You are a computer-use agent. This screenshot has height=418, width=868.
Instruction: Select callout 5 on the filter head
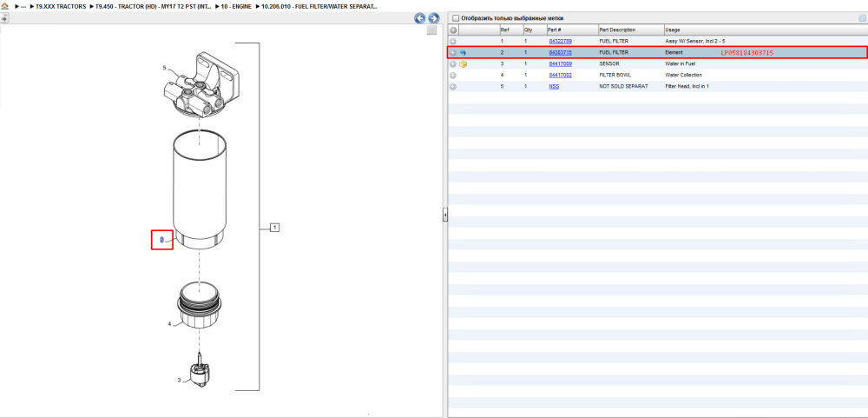click(x=164, y=68)
